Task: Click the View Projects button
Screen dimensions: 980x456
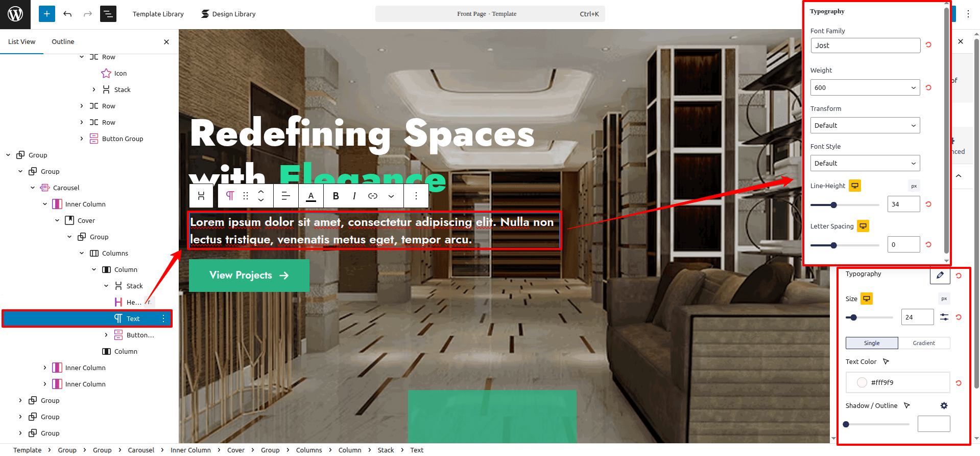Action: [x=249, y=275]
